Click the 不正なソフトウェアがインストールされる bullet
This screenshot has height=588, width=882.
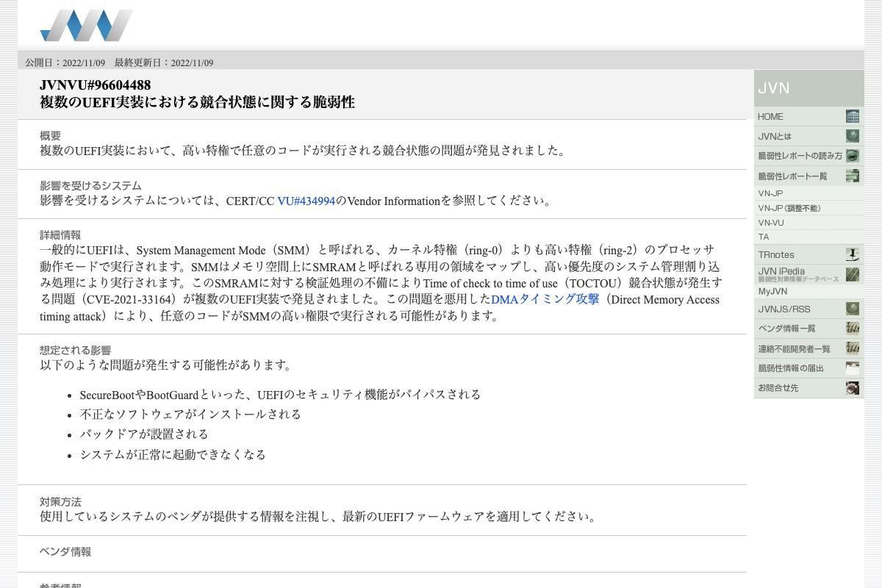coord(190,415)
